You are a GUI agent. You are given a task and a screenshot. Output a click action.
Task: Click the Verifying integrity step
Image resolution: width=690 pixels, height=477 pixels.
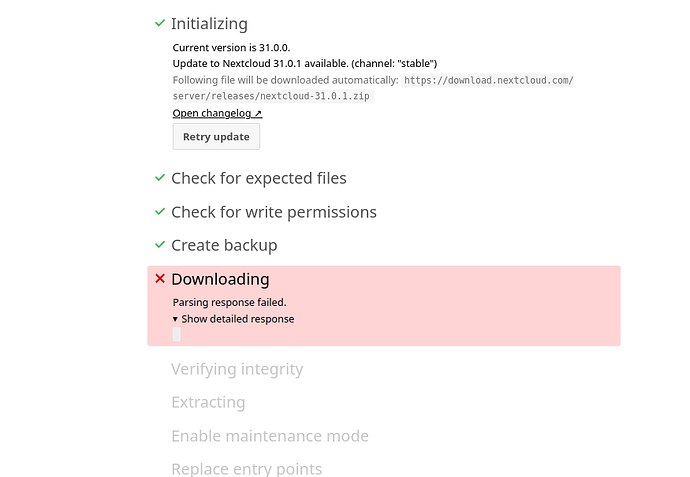click(x=237, y=369)
